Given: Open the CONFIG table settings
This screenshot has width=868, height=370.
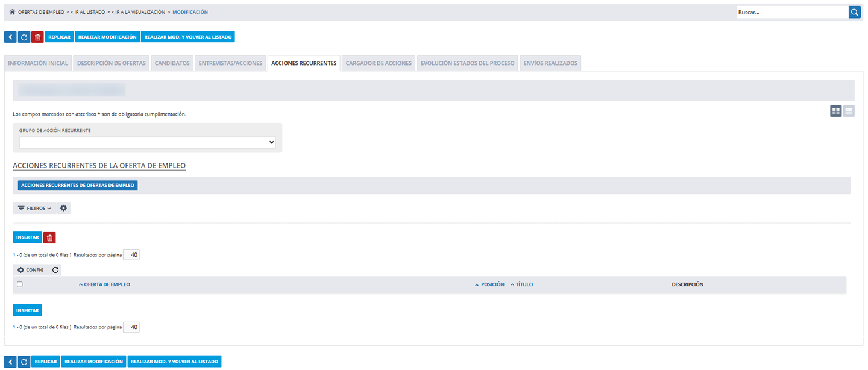Looking at the screenshot, I should [31, 270].
